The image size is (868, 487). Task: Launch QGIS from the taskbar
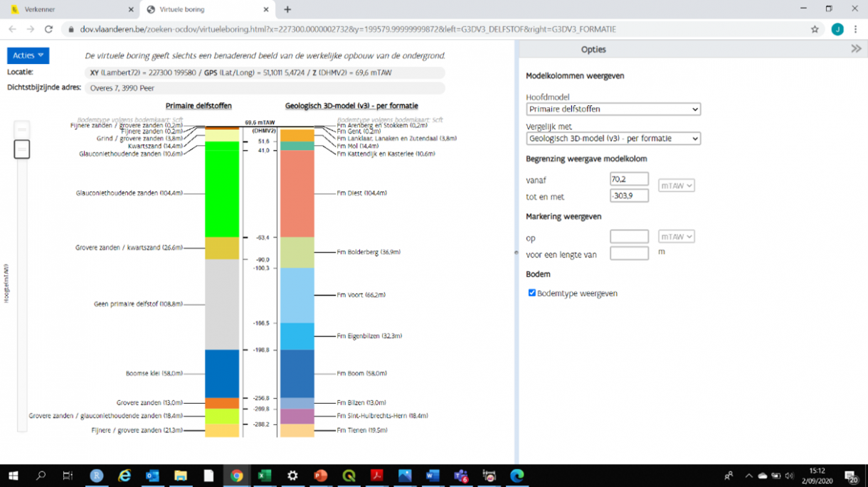click(x=348, y=476)
